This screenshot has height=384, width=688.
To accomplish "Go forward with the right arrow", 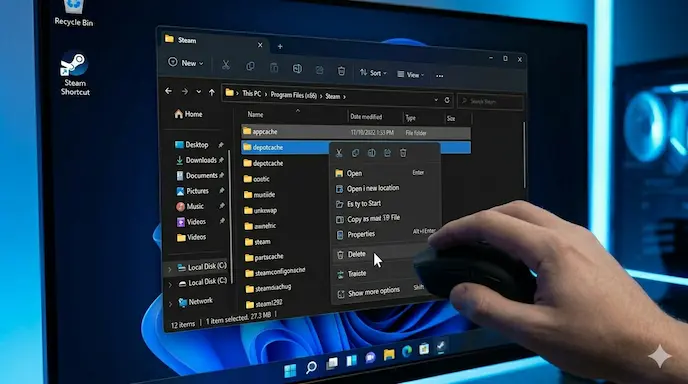I will click(185, 91).
